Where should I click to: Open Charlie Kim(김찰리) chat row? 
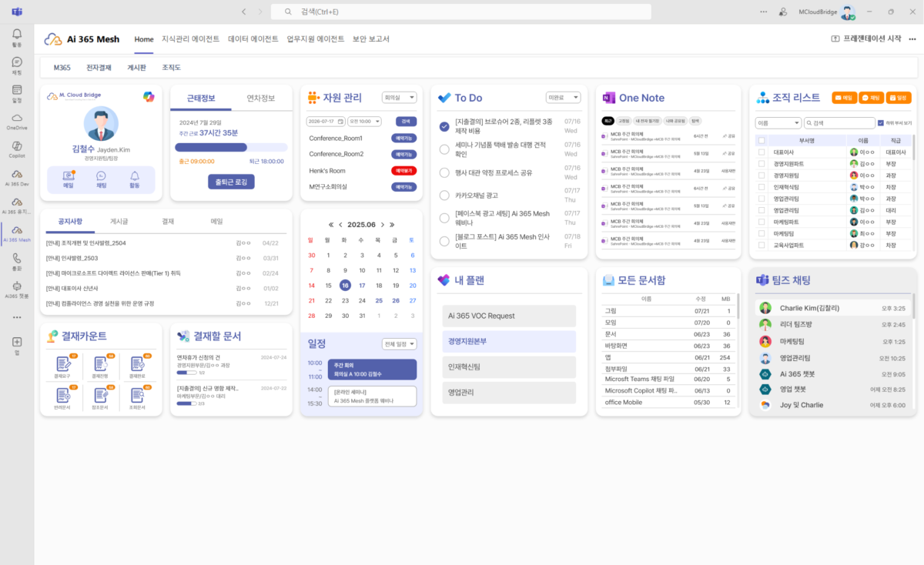click(832, 308)
